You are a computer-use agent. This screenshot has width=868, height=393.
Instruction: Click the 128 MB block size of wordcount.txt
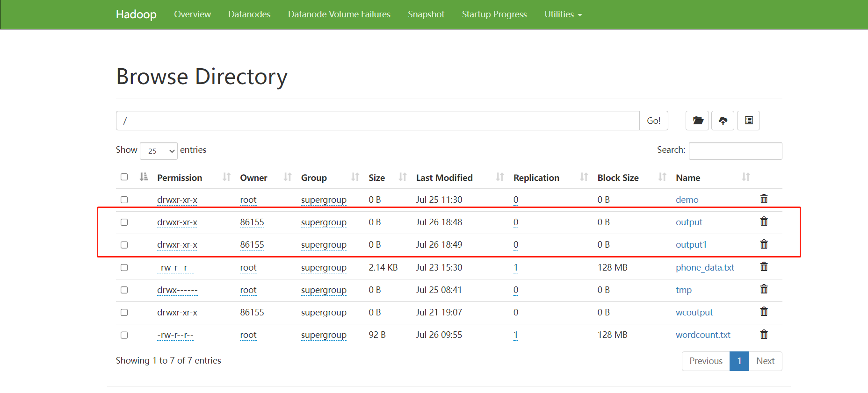pyautogui.click(x=612, y=335)
